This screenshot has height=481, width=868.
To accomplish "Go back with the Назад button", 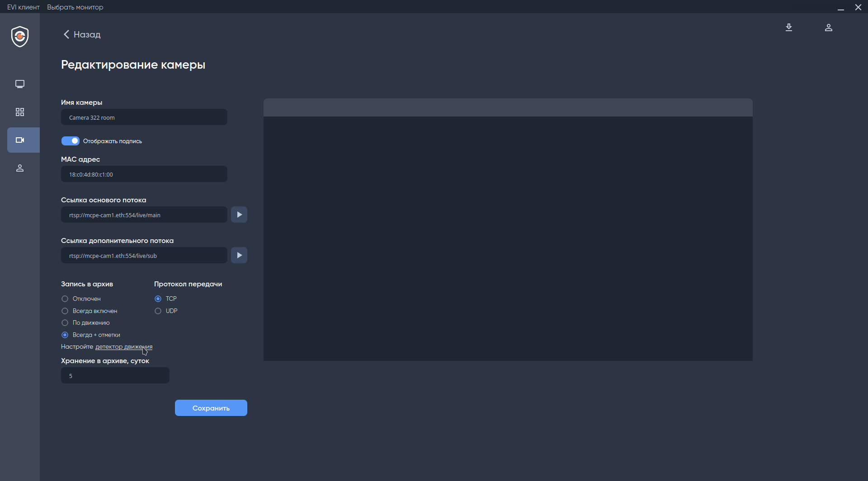I will 82,34.
